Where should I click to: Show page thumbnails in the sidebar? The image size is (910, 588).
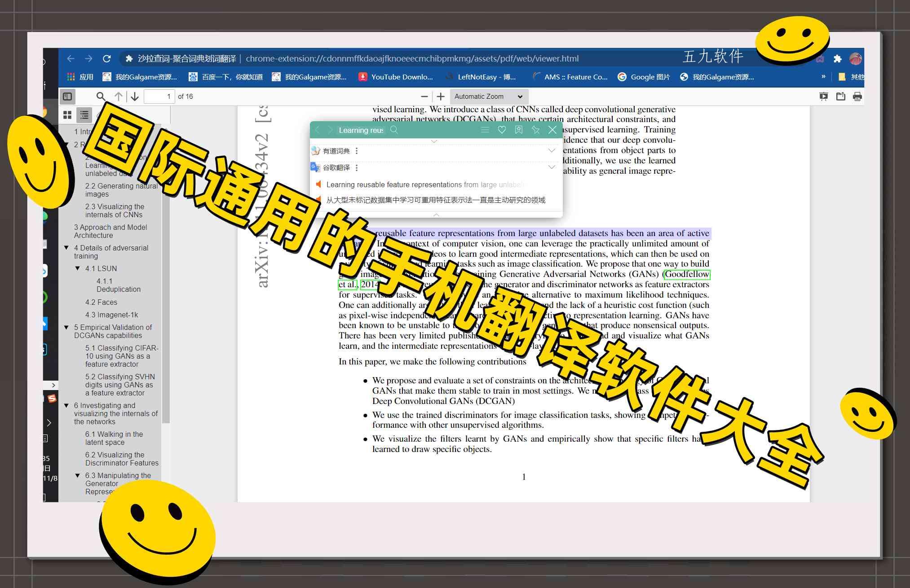point(67,115)
